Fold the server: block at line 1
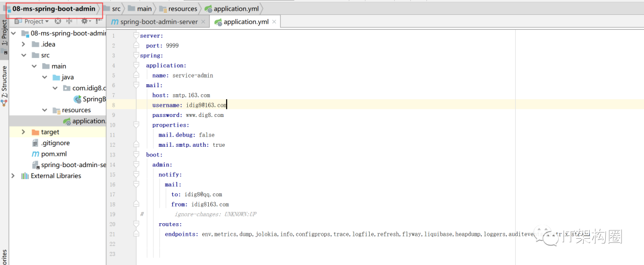This screenshot has width=644, height=265. tap(136, 36)
